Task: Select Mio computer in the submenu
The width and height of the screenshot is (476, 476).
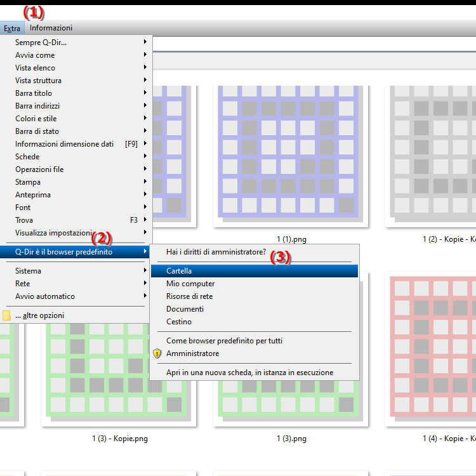Action: [255, 284]
